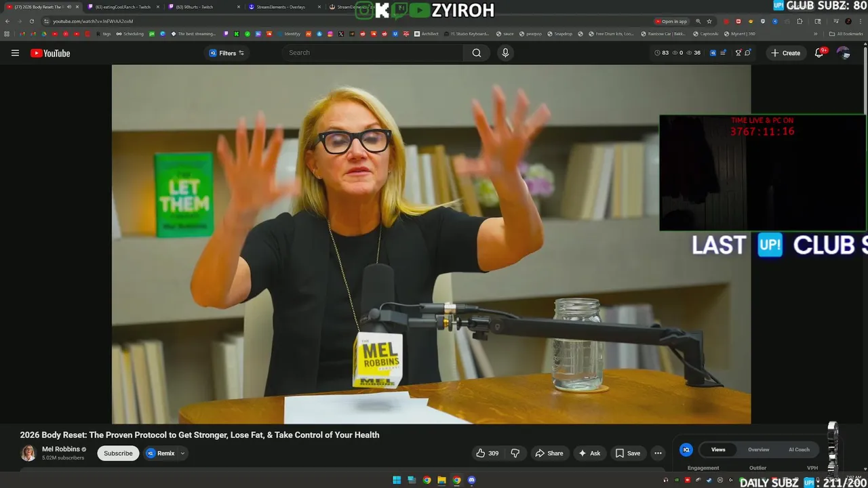
Task: Click Open in app button
Action: pos(671,21)
